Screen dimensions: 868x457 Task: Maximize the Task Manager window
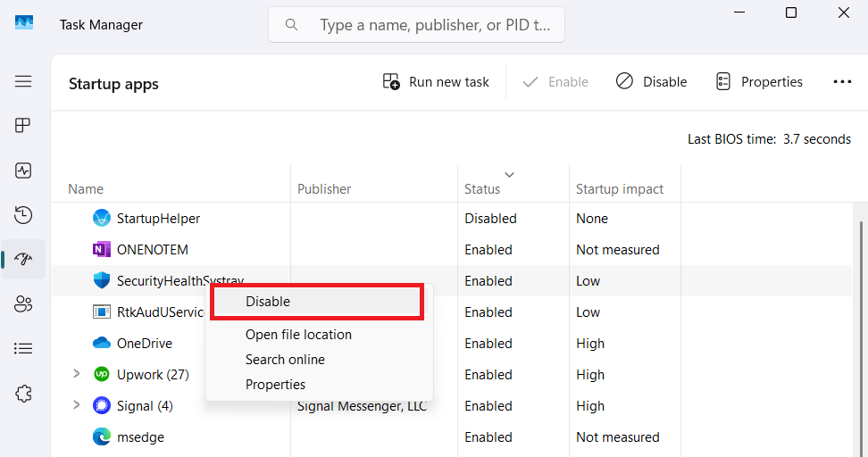click(x=791, y=12)
